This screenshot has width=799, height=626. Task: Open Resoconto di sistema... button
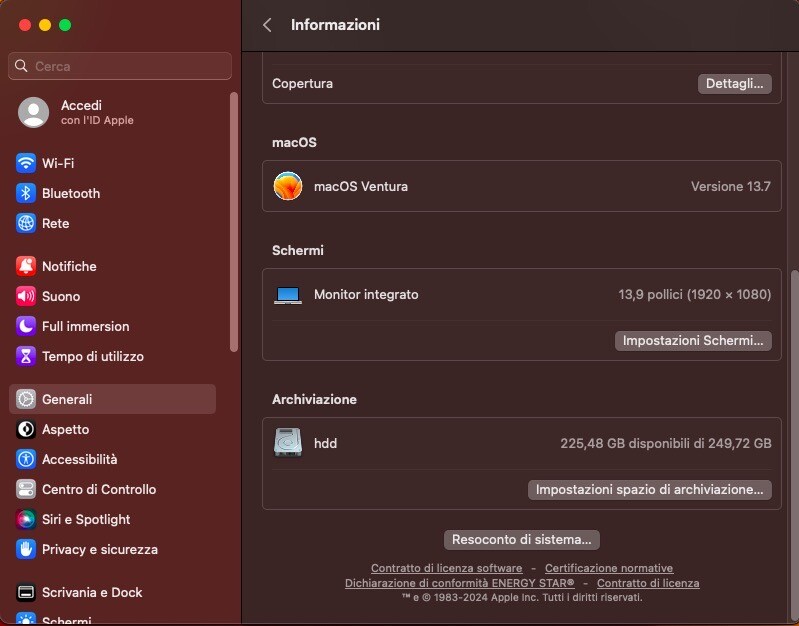pos(522,540)
